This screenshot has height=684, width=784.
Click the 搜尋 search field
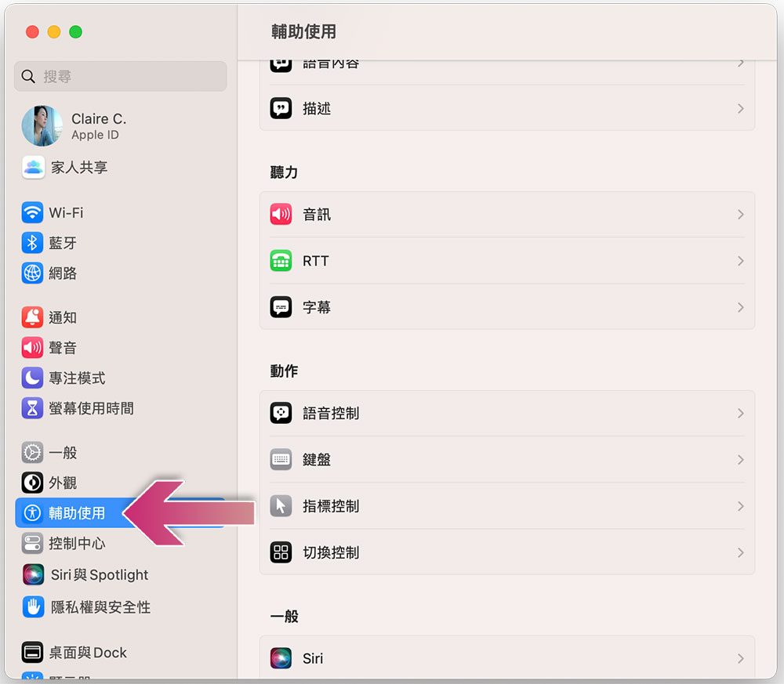click(x=121, y=77)
